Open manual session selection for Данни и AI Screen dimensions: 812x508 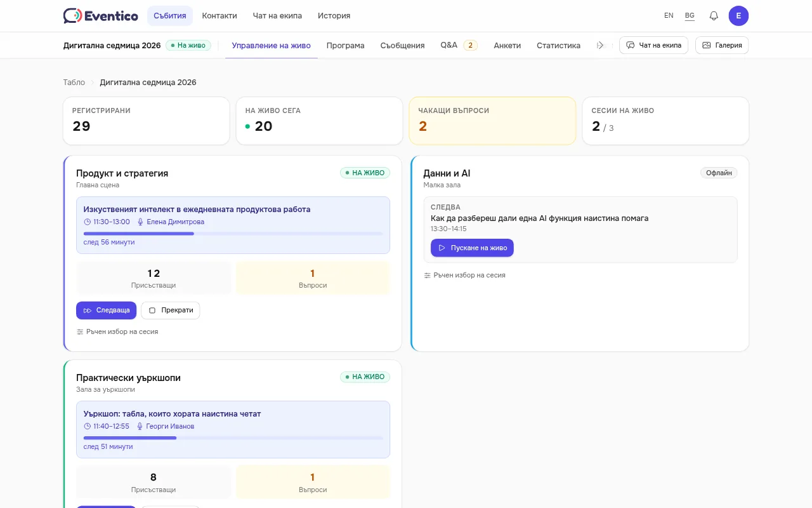(x=464, y=276)
